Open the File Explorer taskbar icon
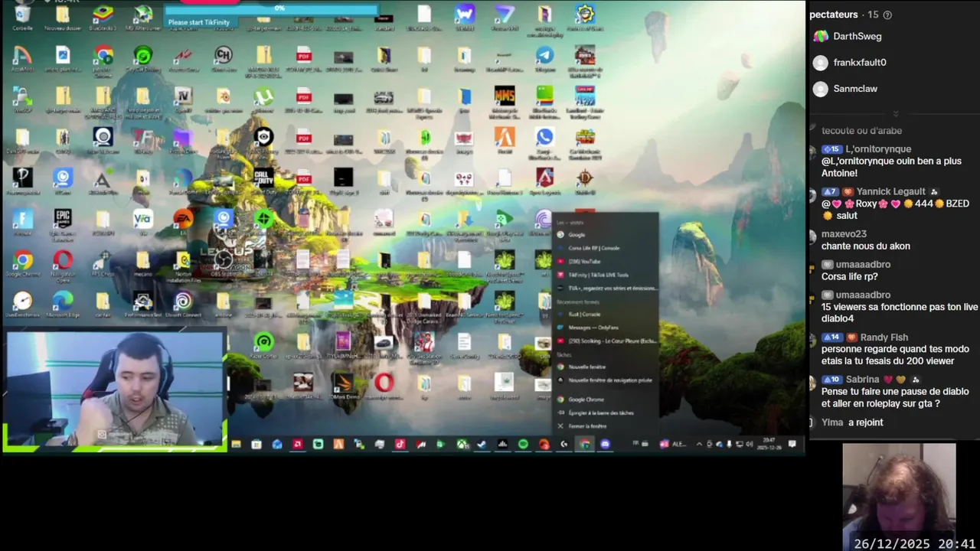Image resolution: width=980 pixels, height=551 pixels. [x=237, y=444]
